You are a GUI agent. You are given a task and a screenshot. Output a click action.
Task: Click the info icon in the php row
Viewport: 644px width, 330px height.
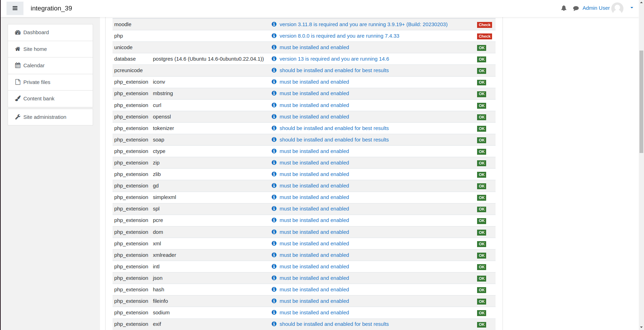274,36
